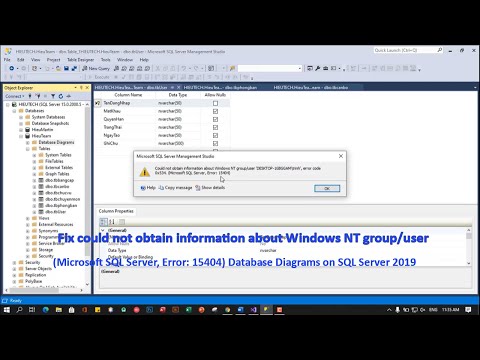Open Microsoft Edge from the taskbar
Viewport: 480px width, 360px height.
(x=46, y=310)
